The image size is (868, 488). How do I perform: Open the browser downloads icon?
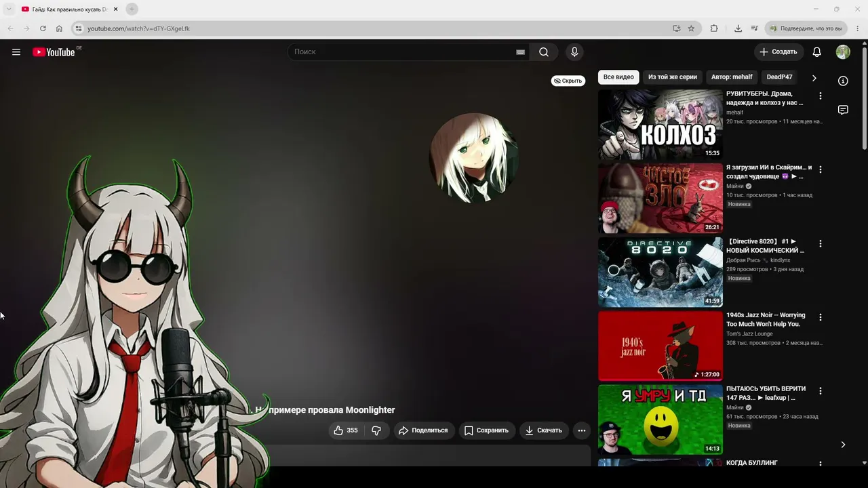click(738, 28)
